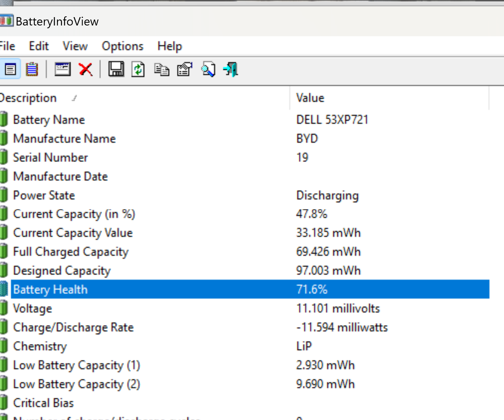Select the Designed Capacity row
The width and height of the screenshot is (504, 420).
pos(245,270)
